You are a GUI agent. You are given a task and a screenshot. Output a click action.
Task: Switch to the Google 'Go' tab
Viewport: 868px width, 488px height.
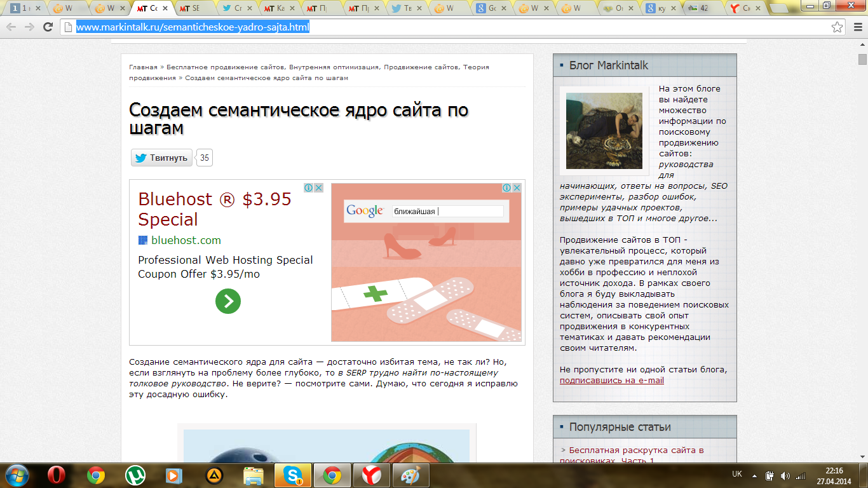point(491,9)
